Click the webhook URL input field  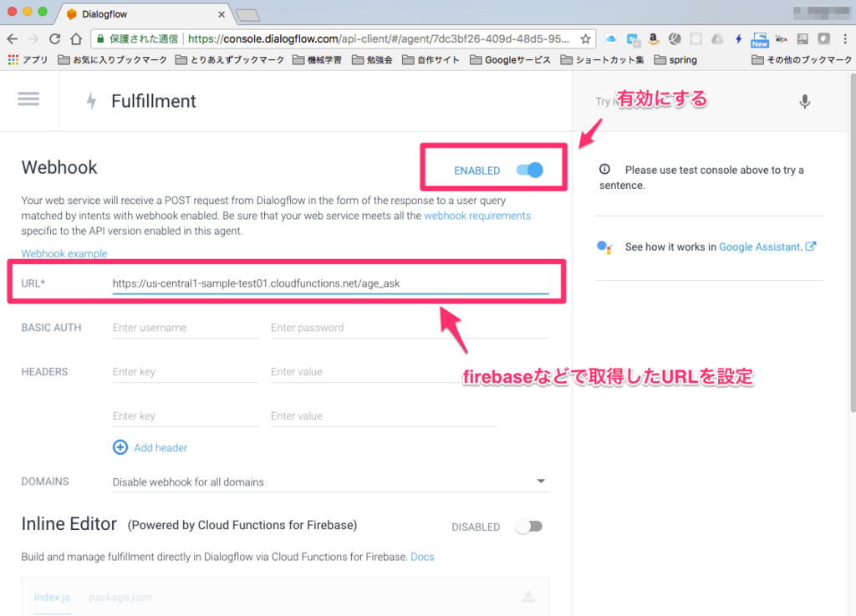pos(330,283)
